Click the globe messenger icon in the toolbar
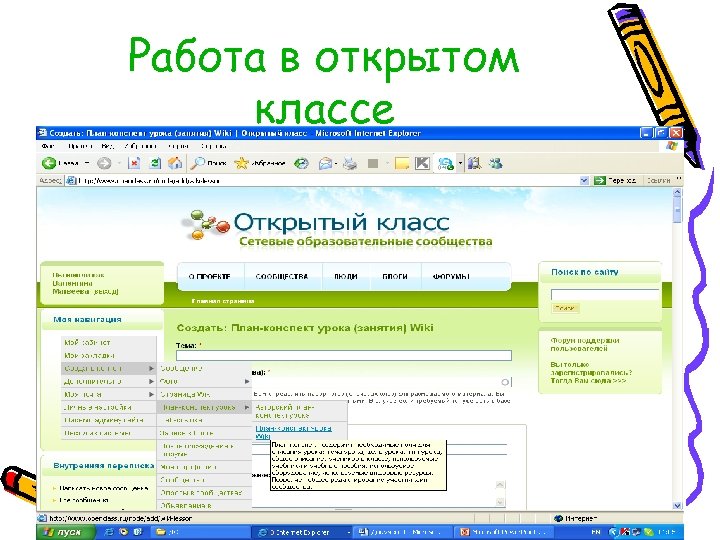The width and height of the screenshot is (720, 540). pyautogui.click(x=445, y=163)
